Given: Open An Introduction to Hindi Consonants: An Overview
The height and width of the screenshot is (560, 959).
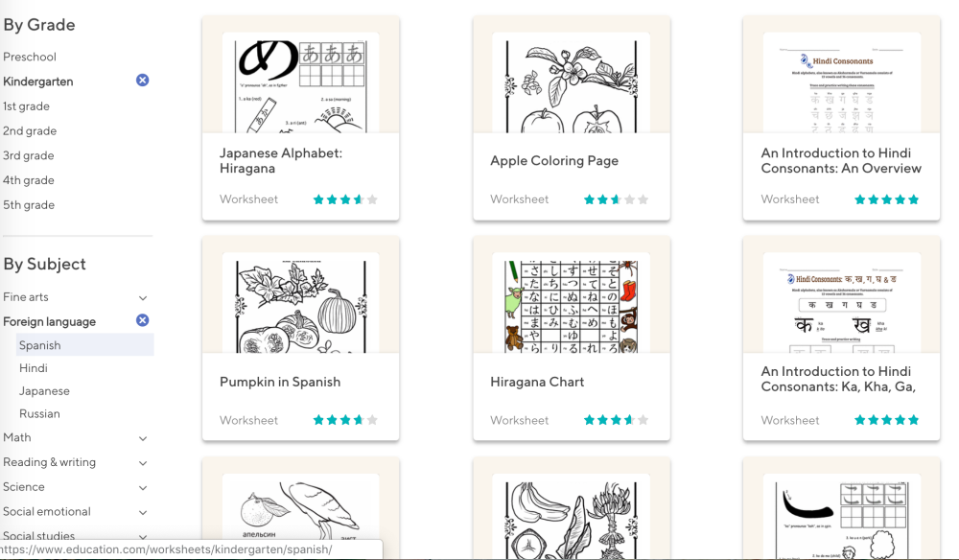Looking at the screenshot, I should (841, 160).
